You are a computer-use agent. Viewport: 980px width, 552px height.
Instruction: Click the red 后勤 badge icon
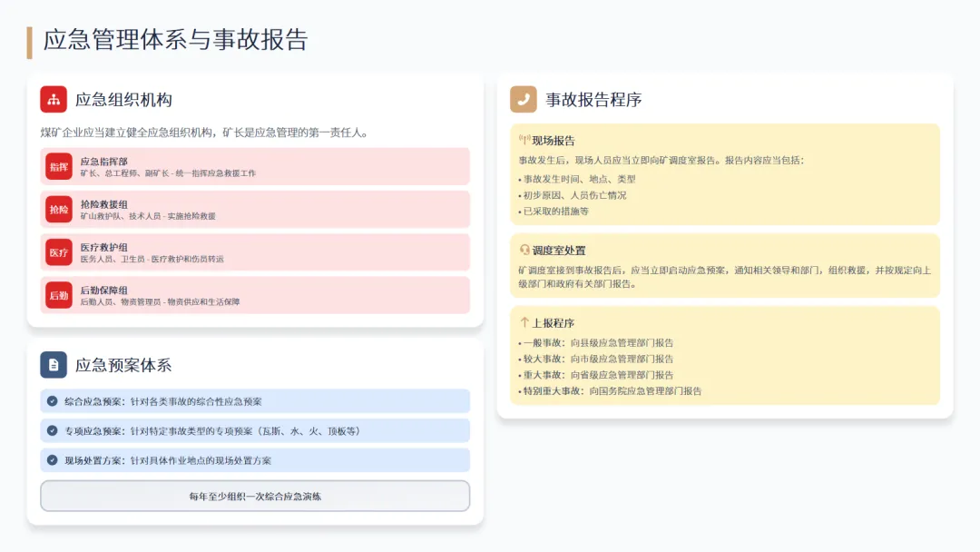tap(59, 296)
